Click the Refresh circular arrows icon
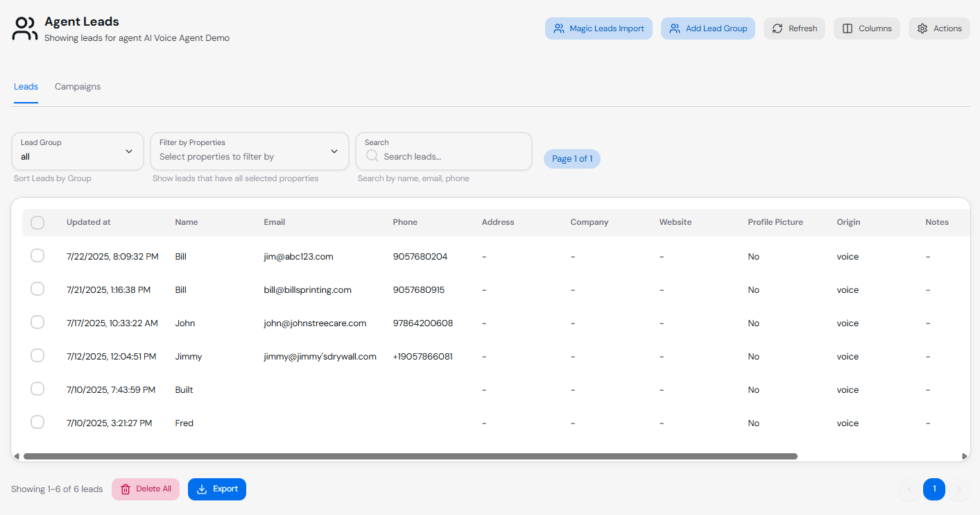Image resolution: width=980 pixels, height=515 pixels. coord(777,28)
